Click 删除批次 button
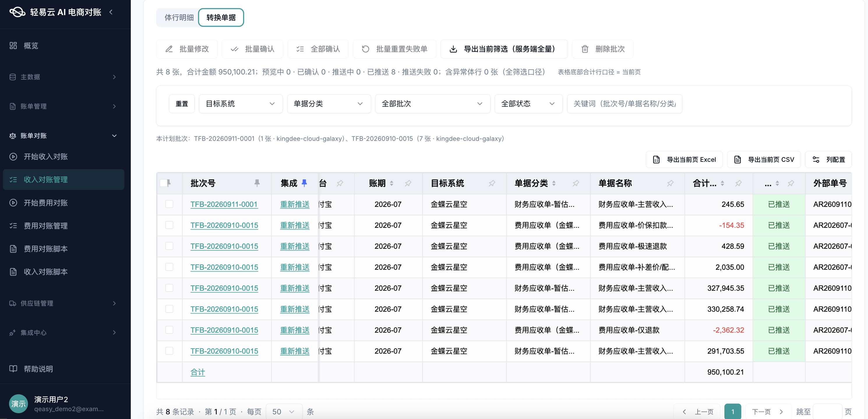The height and width of the screenshot is (419, 868). 603,49
